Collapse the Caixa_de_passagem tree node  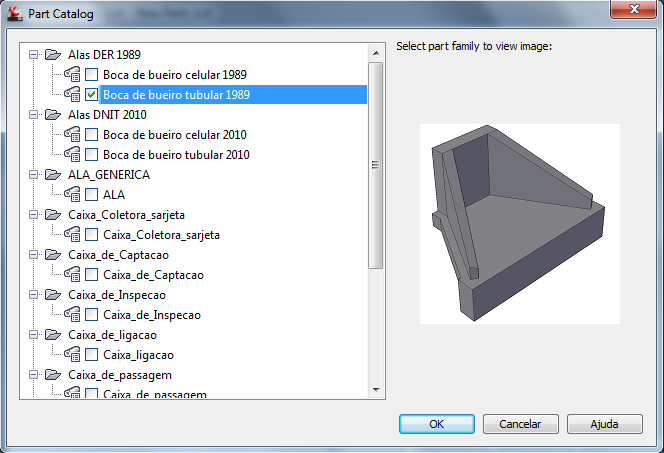(33, 375)
